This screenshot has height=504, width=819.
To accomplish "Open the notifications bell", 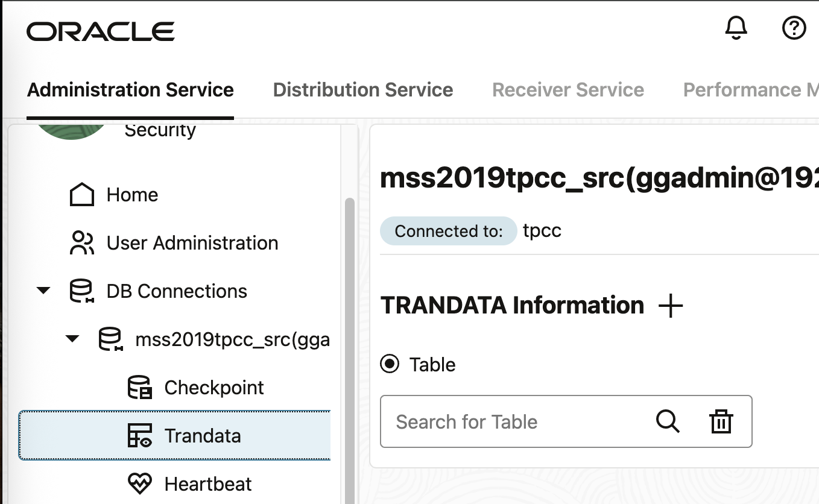I will pos(735,28).
